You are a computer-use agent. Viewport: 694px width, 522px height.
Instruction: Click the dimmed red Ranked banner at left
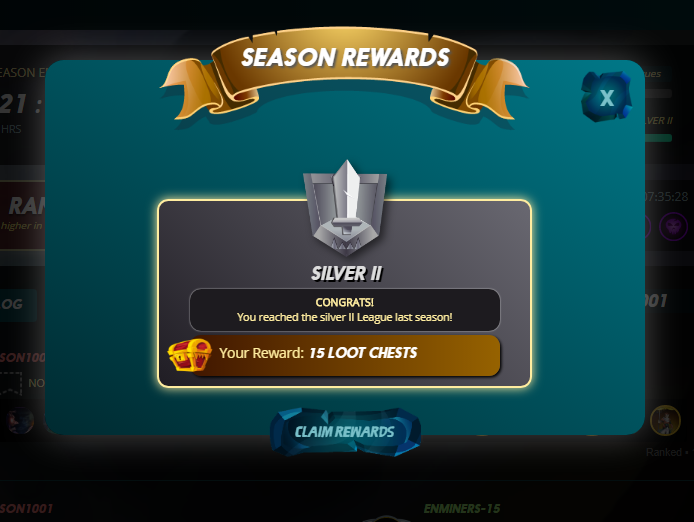click(22, 215)
